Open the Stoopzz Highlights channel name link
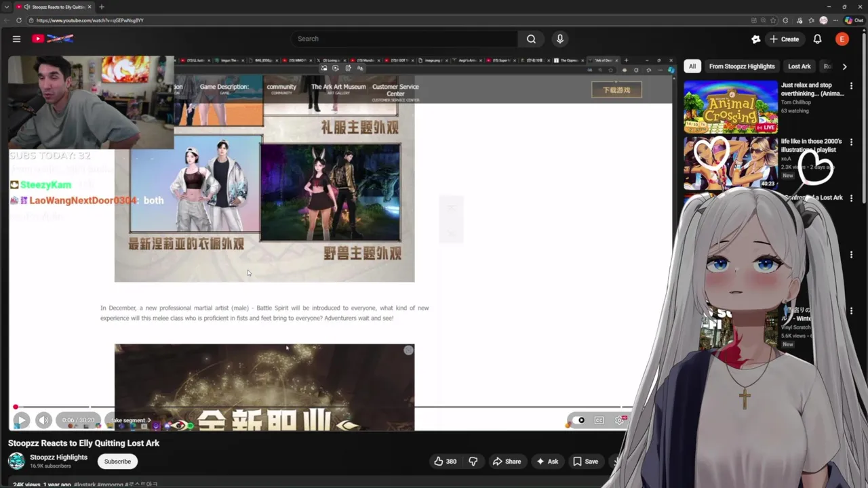Image resolution: width=868 pixels, height=488 pixels. point(58,457)
